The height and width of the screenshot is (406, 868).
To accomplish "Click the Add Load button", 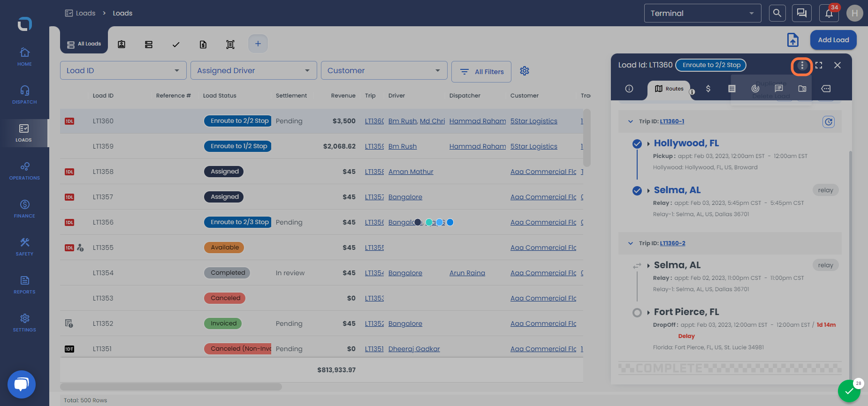I will coord(833,40).
